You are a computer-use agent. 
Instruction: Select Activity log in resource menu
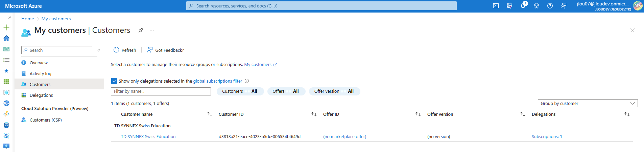[x=59, y=73]
